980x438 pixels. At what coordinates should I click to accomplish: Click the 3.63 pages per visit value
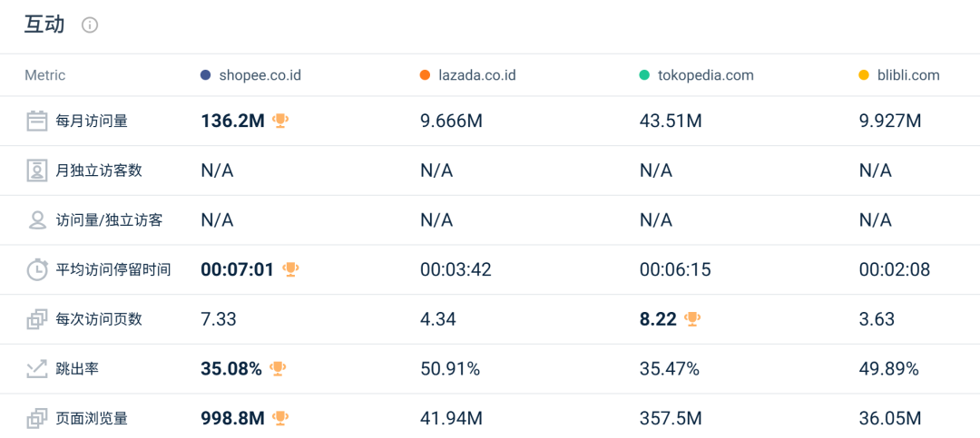[x=877, y=319]
